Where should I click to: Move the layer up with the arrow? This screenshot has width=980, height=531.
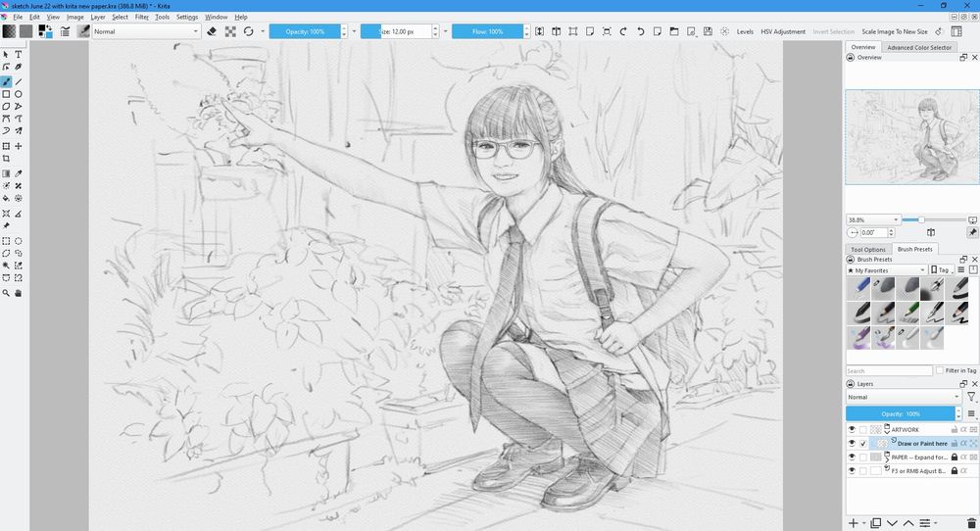click(908, 523)
